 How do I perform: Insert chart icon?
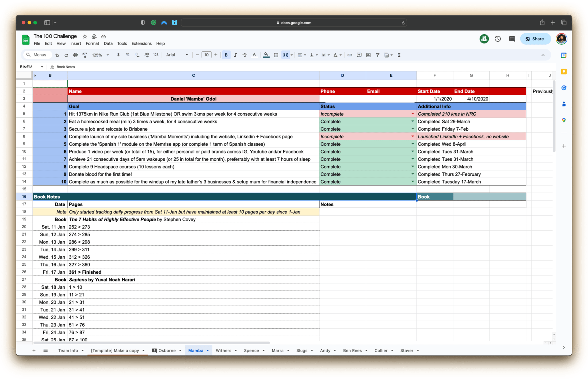click(368, 55)
